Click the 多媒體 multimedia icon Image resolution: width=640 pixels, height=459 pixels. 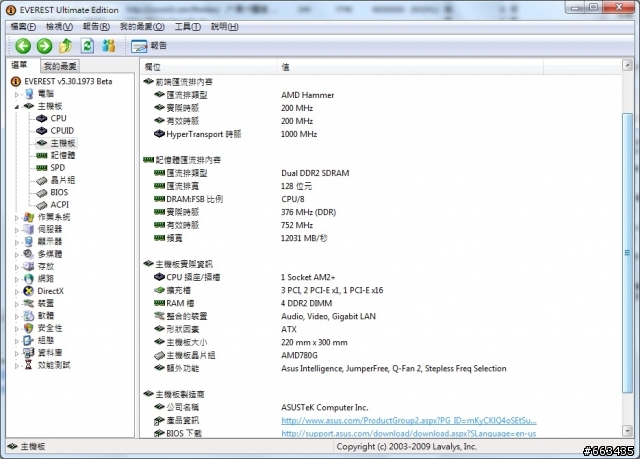pyautogui.click(x=29, y=254)
